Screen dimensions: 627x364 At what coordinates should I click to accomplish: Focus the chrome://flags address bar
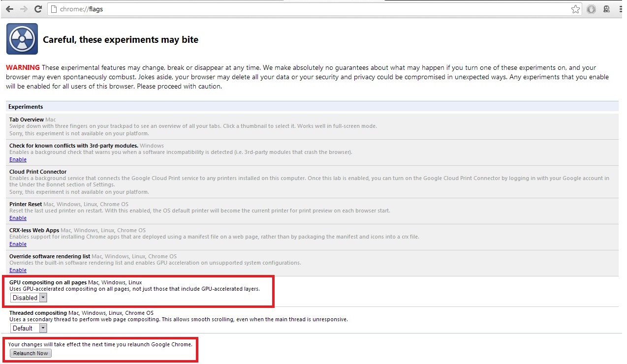coord(295,9)
